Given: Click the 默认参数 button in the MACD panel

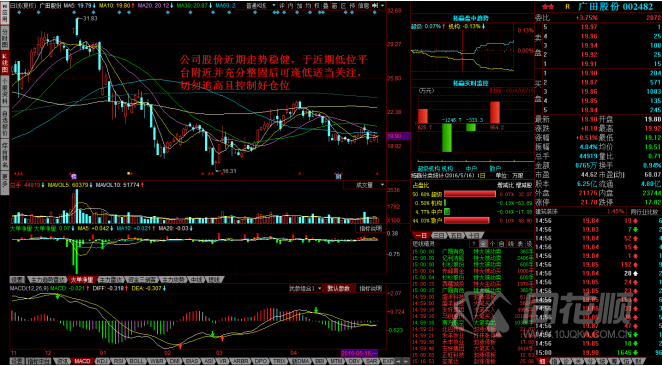Looking at the screenshot, I should click(339, 288).
